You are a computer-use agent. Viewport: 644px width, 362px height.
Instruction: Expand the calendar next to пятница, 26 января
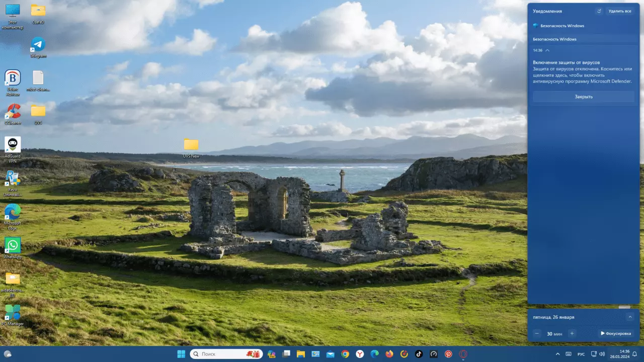tap(630, 317)
